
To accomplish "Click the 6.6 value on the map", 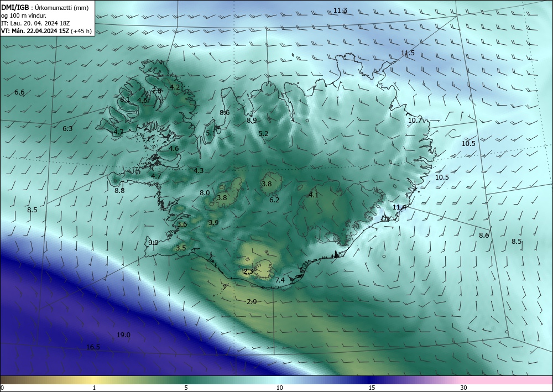I will pos(19,92).
